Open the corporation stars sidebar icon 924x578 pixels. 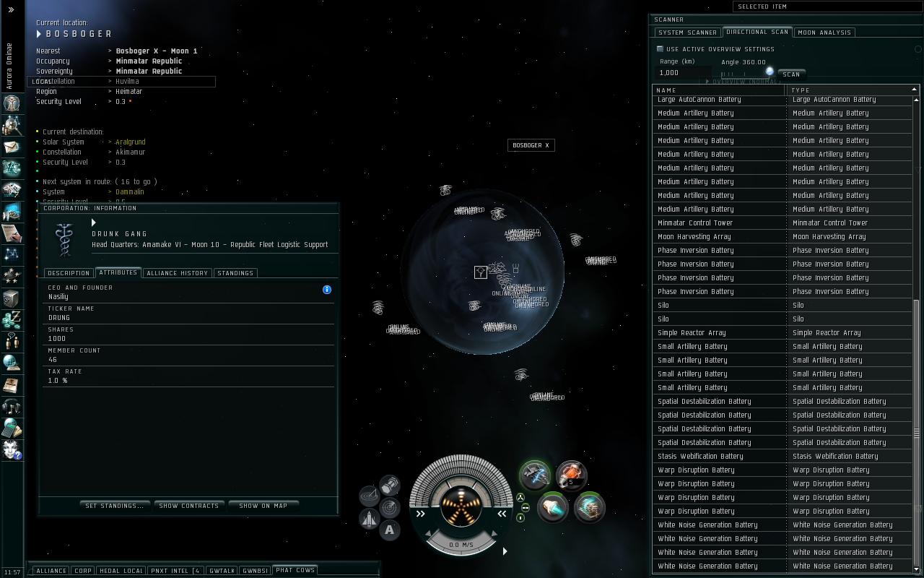point(12,275)
